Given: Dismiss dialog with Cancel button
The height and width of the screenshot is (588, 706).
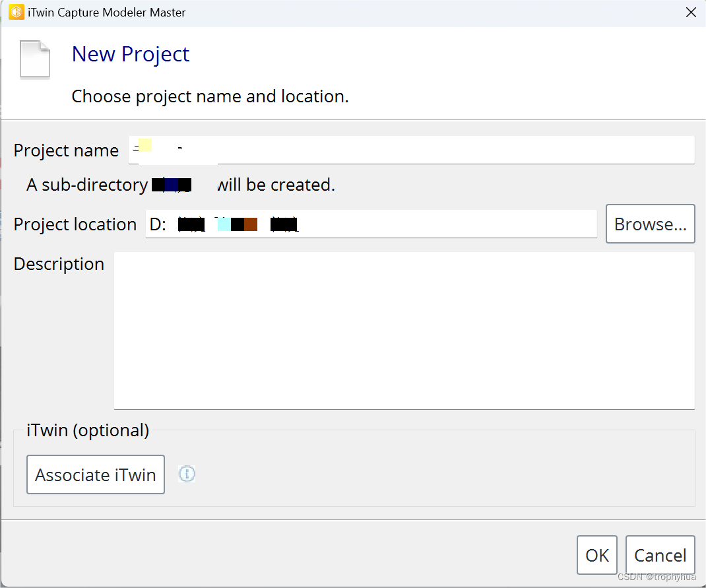Looking at the screenshot, I should pos(660,555).
